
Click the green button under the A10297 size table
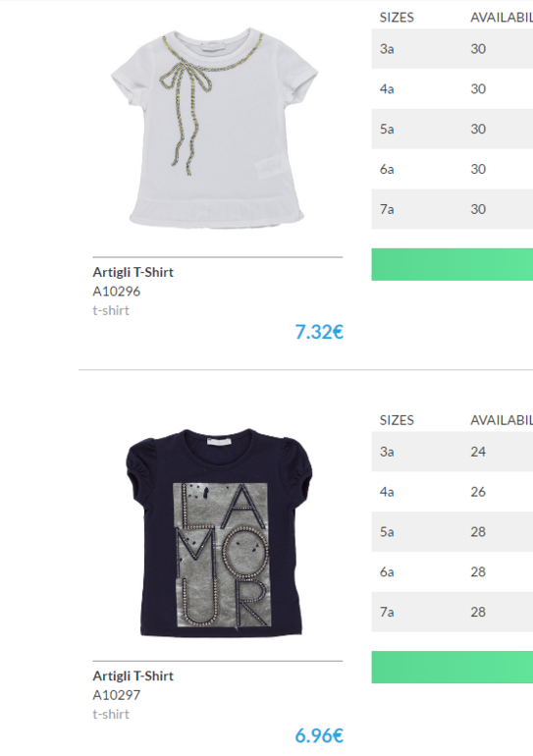(453, 668)
